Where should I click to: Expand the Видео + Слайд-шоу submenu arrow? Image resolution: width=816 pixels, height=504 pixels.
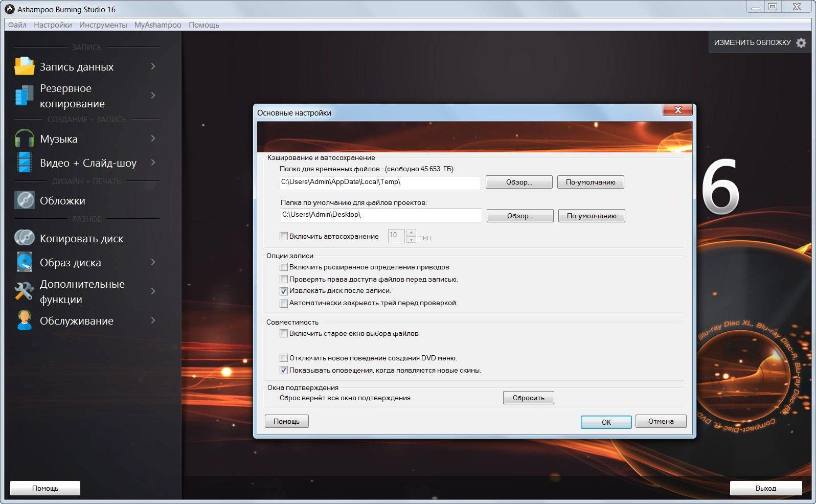click(153, 163)
